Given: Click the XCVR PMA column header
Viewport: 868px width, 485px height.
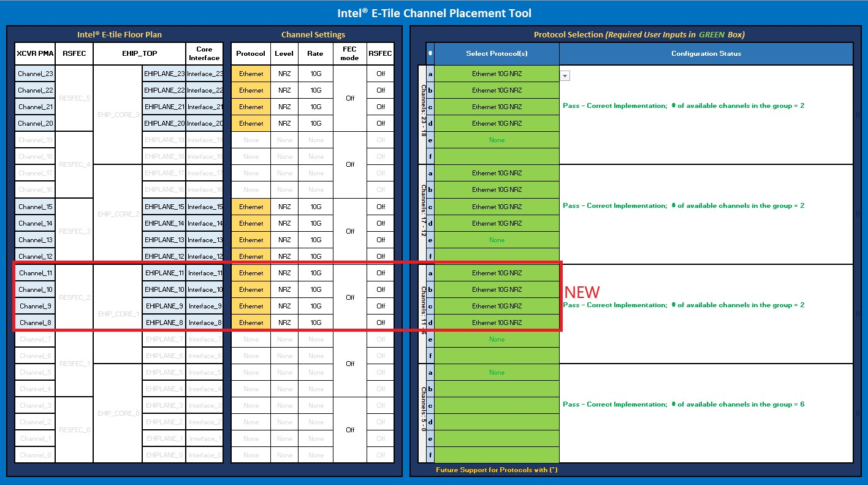Looking at the screenshot, I should (35, 53).
